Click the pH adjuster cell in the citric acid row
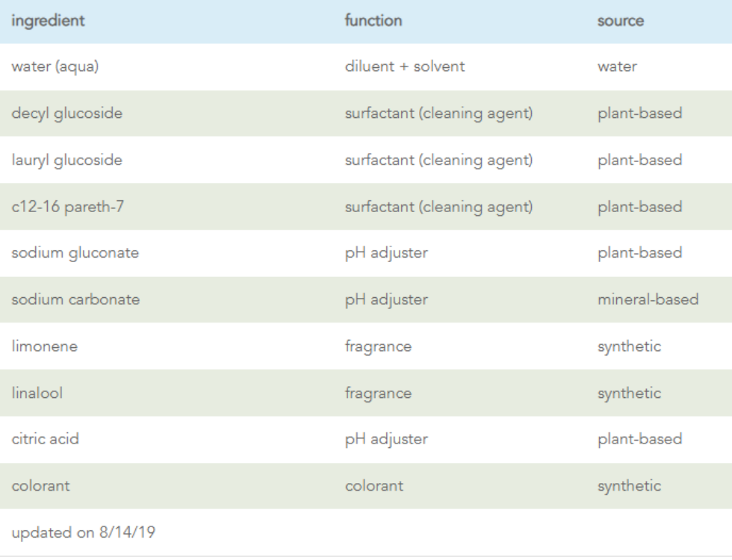 click(x=385, y=439)
